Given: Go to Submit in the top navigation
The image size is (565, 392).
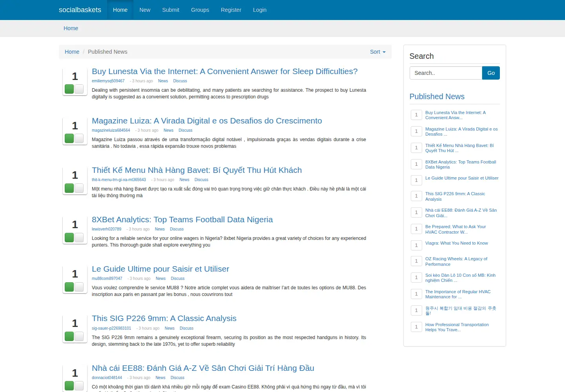Looking at the screenshot, I should [171, 10].
